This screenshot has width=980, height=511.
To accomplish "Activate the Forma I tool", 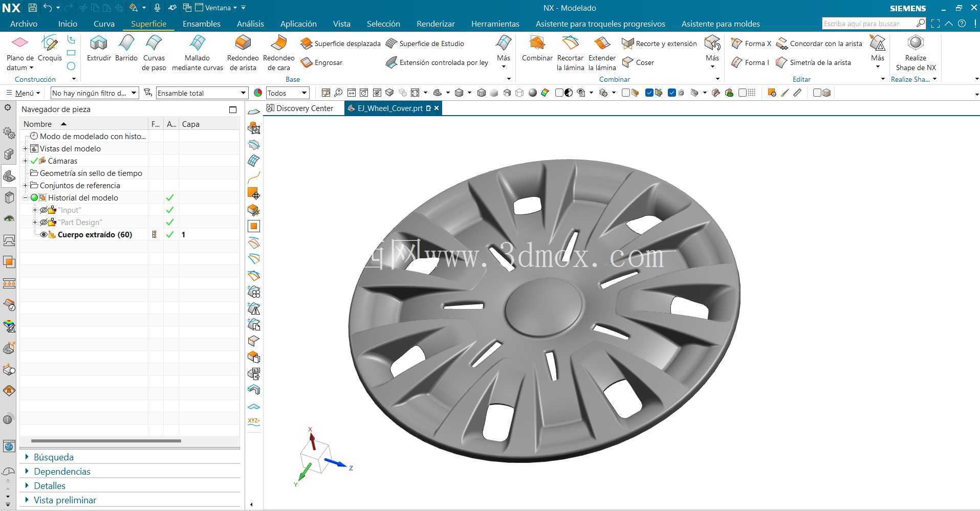I will (750, 62).
